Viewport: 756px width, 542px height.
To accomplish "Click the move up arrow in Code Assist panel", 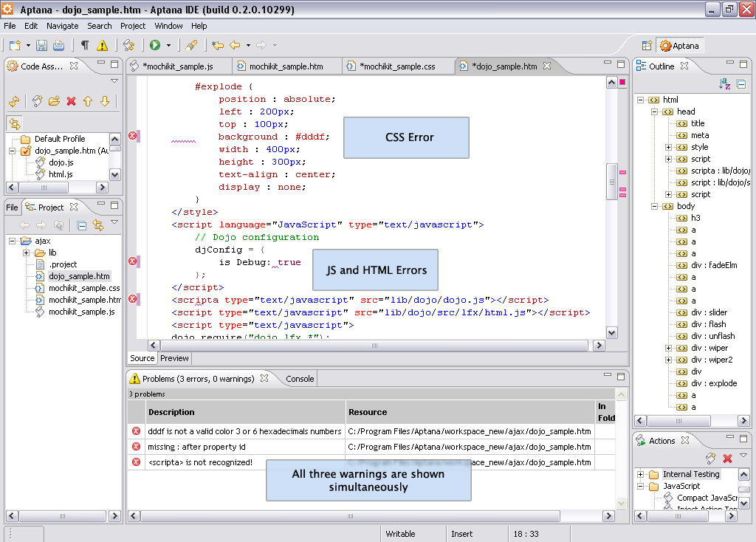I will [x=88, y=101].
